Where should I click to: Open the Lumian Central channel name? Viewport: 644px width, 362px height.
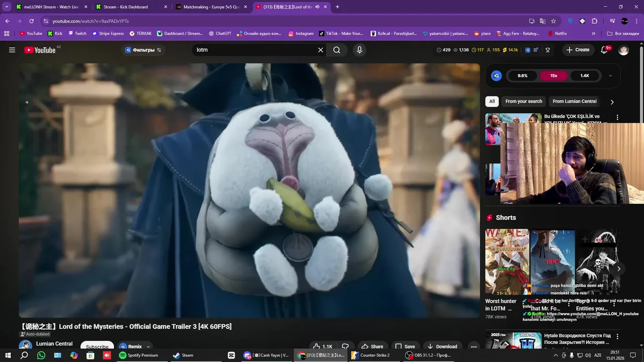[x=54, y=344]
